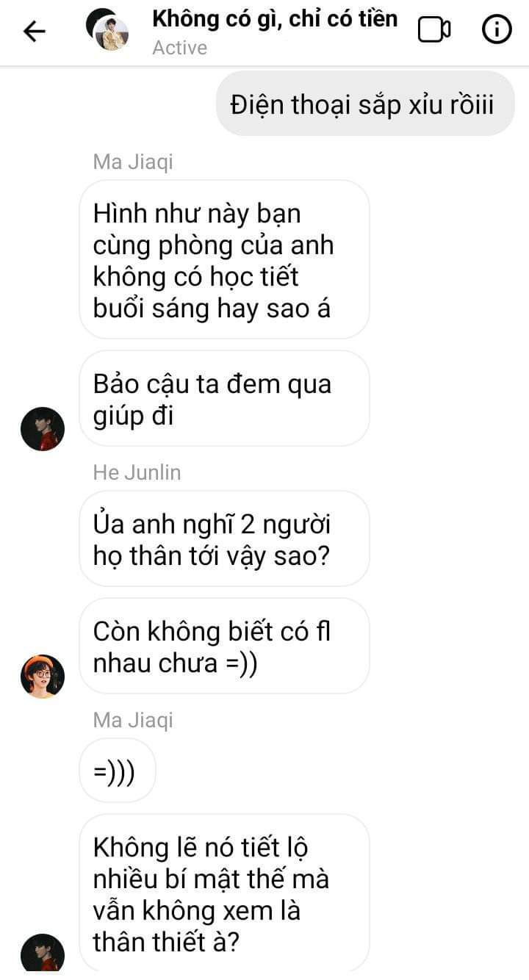
Task: Tap Ma Jiaqi's avatar beside 'Bảo cậu ta'
Action: coord(43,429)
